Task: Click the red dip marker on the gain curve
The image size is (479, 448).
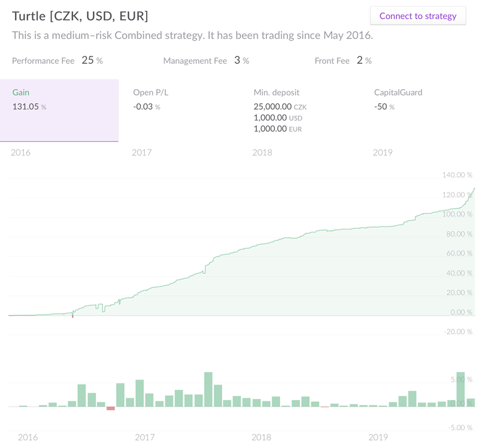Action: coord(72,316)
